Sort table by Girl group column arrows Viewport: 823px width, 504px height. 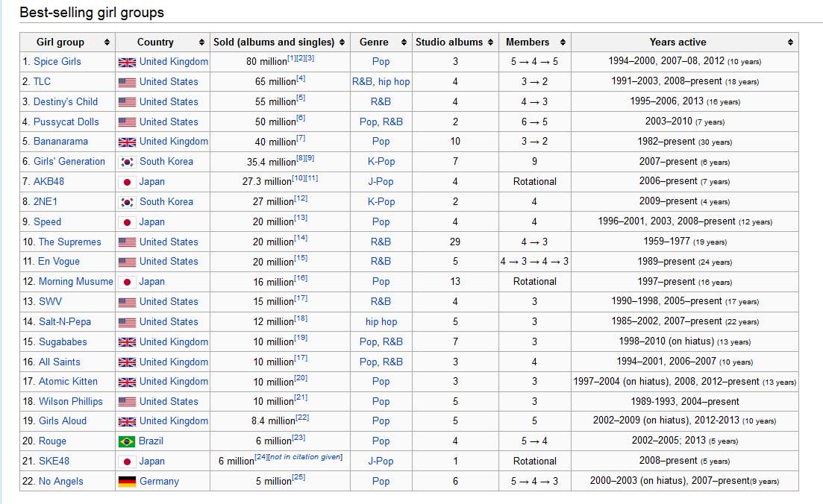click(x=107, y=42)
